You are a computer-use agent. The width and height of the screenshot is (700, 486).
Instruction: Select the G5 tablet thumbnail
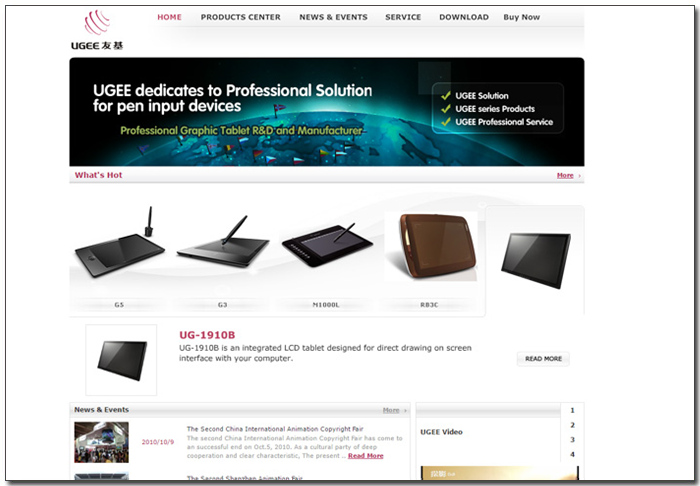[120, 244]
